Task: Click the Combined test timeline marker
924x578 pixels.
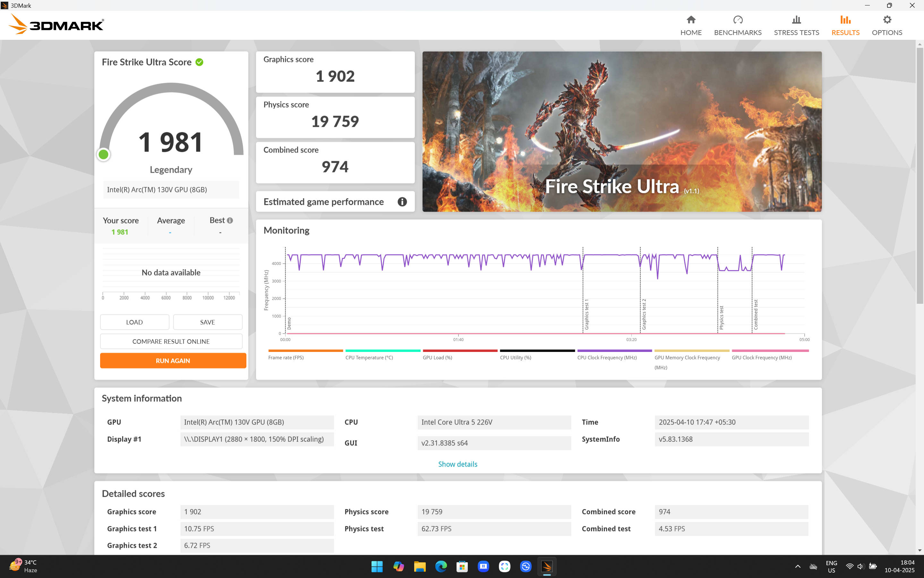Action: tap(756, 314)
